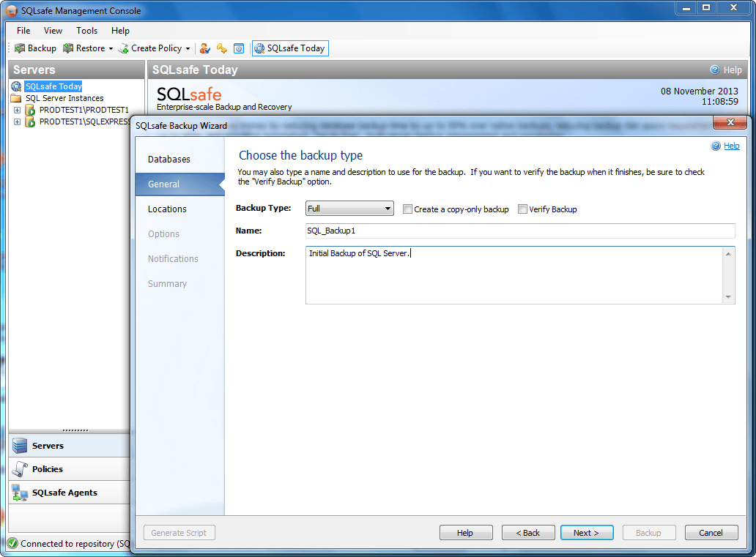756x557 pixels.
Task: Open the Policies navigation pane
Action: [x=70, y=469]
